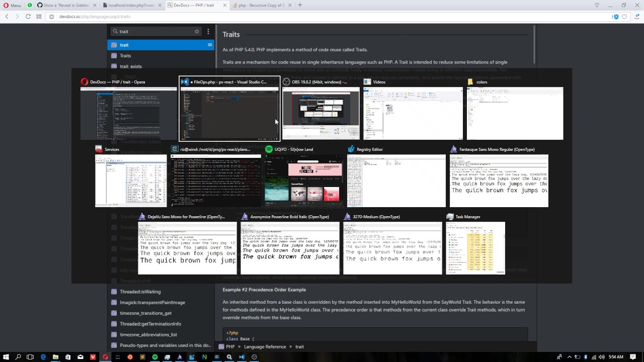The width and height of the screenshot is (644, 362).
Task: Click 'Language Reference' breadcrumb link
Action: click(265, 346)
